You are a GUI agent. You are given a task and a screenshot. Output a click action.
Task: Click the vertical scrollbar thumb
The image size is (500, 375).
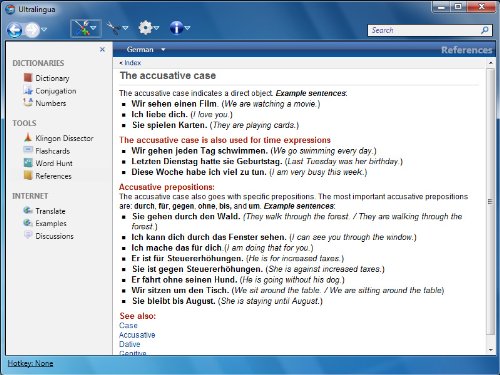pos(490,201)
